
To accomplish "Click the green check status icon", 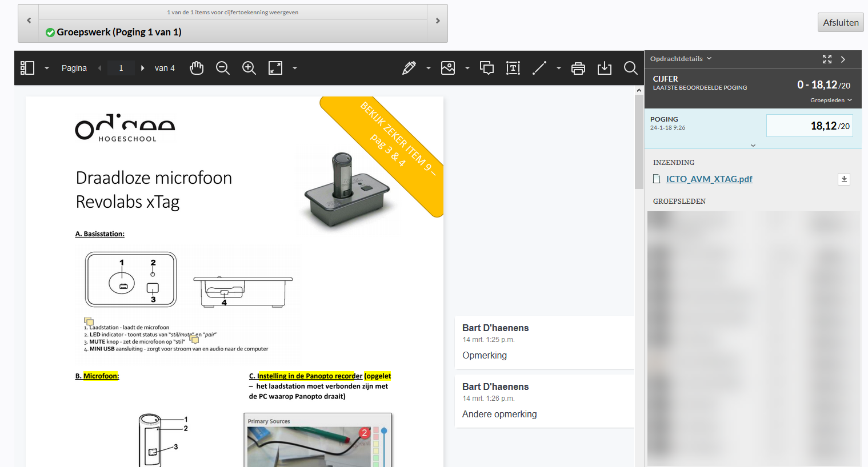I will (x=50, y=33).
